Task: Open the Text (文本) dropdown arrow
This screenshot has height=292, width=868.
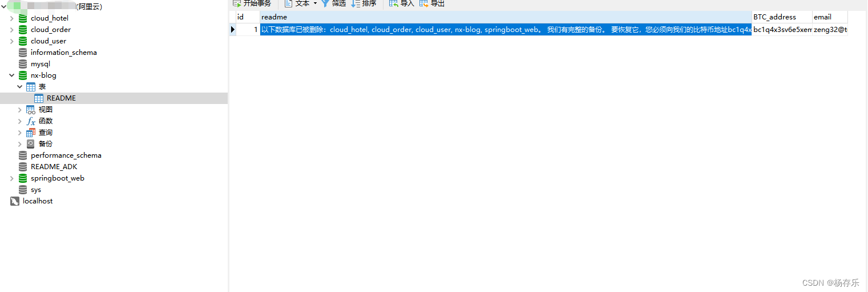Action: [x=315, y=3]
